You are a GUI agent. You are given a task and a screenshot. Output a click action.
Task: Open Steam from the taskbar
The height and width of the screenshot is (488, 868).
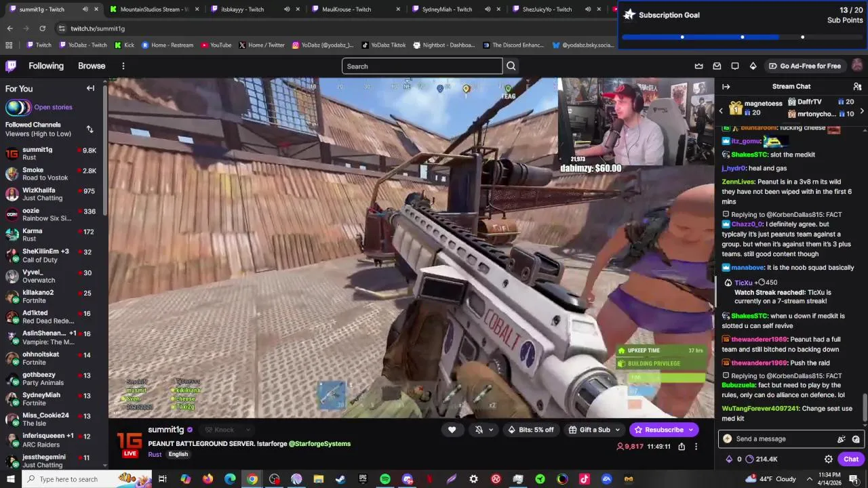point(340,479)
